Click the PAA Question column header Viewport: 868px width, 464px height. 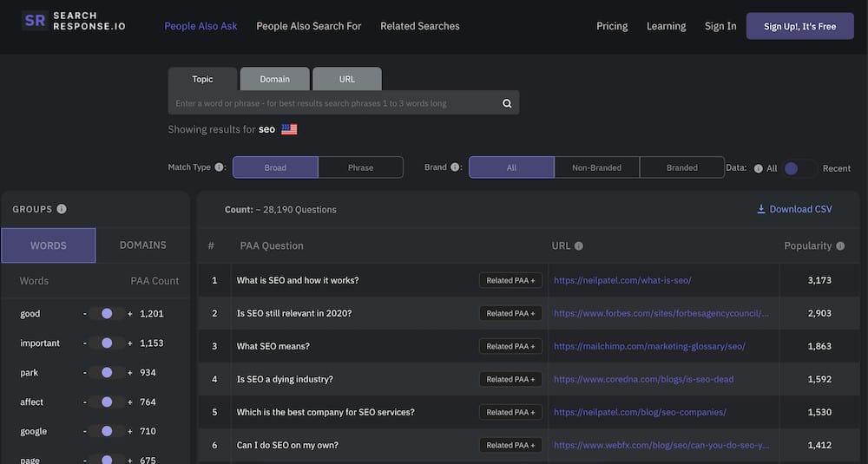point(271,246)
